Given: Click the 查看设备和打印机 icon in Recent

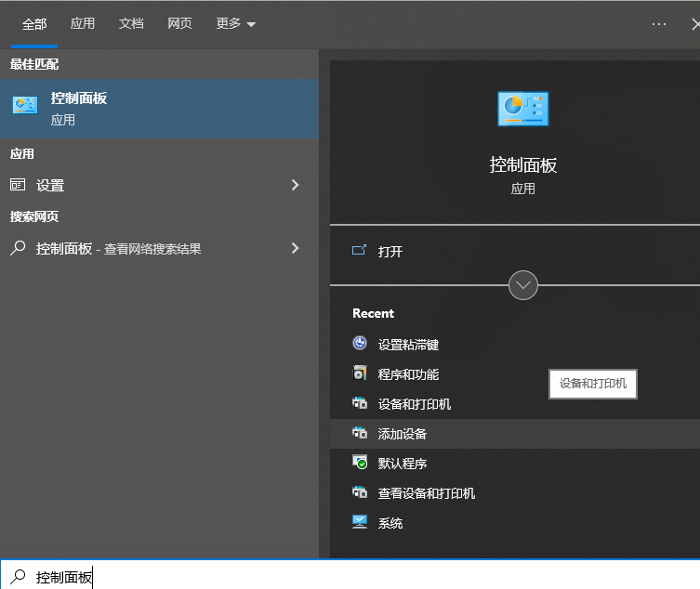Looking at the screenshot, I should coord(361,492).
